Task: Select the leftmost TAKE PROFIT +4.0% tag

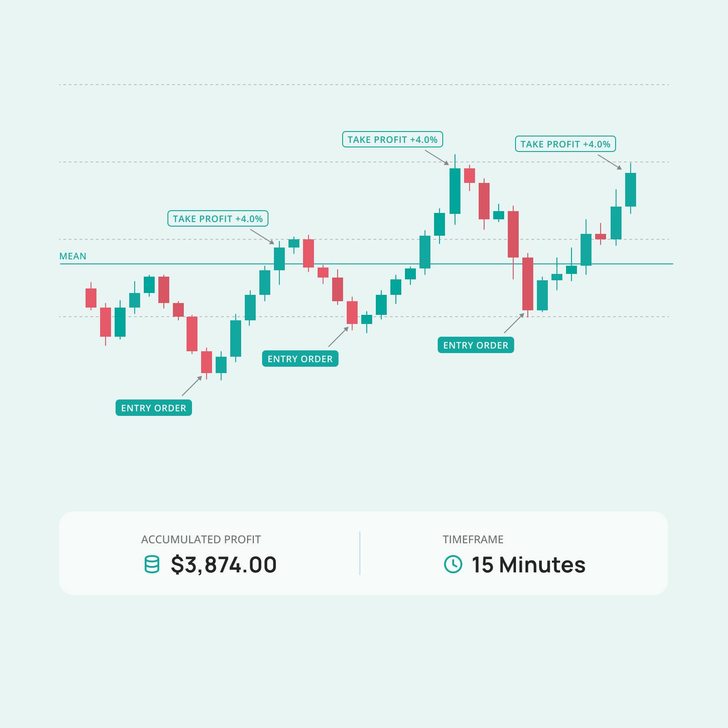Action: [x=218, y=219]
